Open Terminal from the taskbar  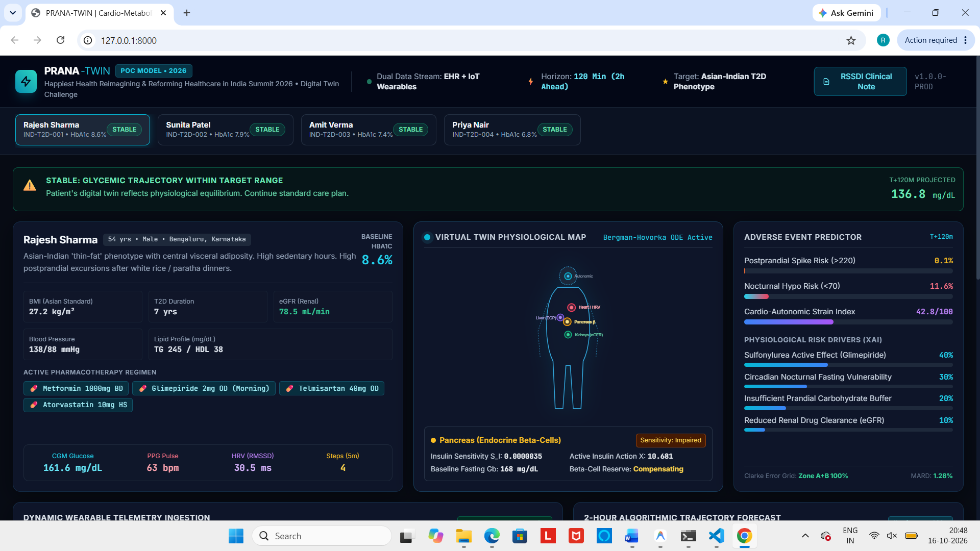tap(688, 536)
